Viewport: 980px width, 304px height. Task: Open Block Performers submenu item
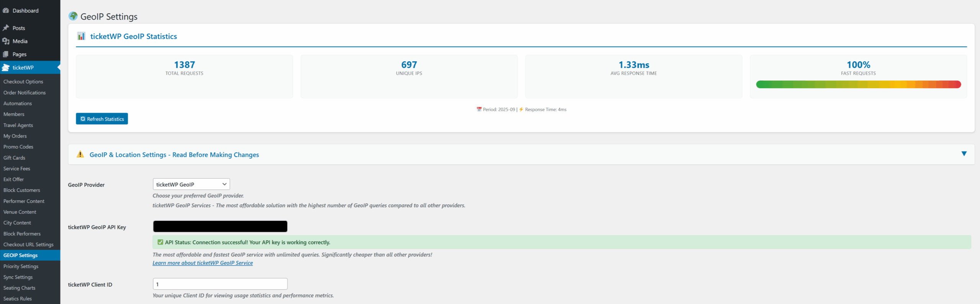pyautogui.click(x=22, y=233)
